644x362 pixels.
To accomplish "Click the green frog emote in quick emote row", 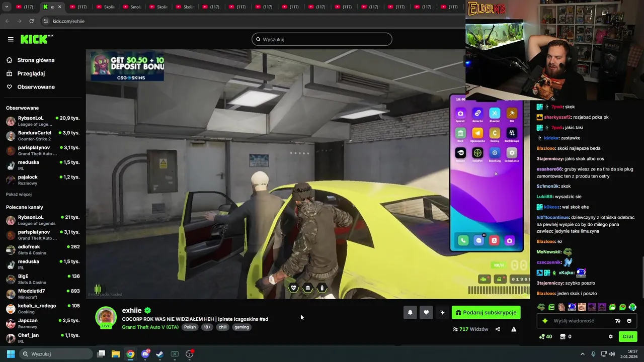I will [x=541, y=307].
